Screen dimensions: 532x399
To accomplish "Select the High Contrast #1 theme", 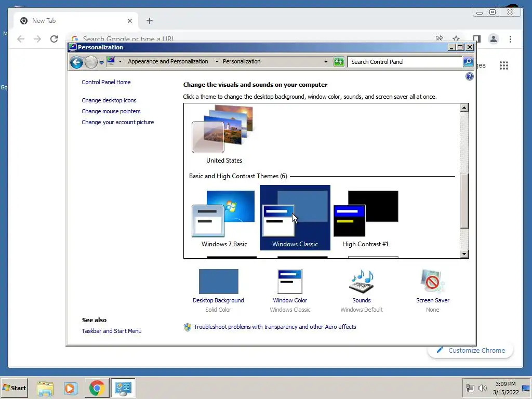I will [x=365, y=218].
